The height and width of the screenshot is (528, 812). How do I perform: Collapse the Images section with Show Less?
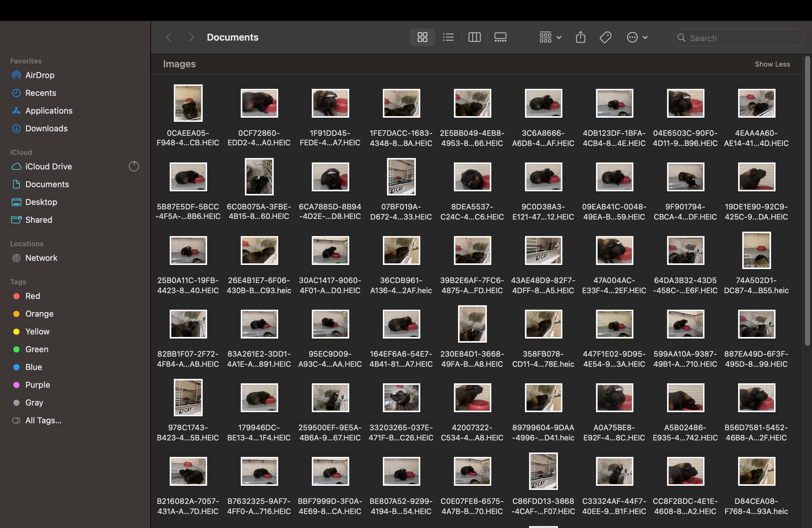[x=772, y=64]
